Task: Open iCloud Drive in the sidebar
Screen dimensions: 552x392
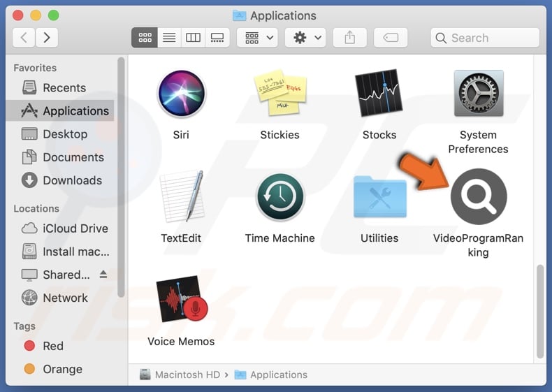Action: [60, 228]
